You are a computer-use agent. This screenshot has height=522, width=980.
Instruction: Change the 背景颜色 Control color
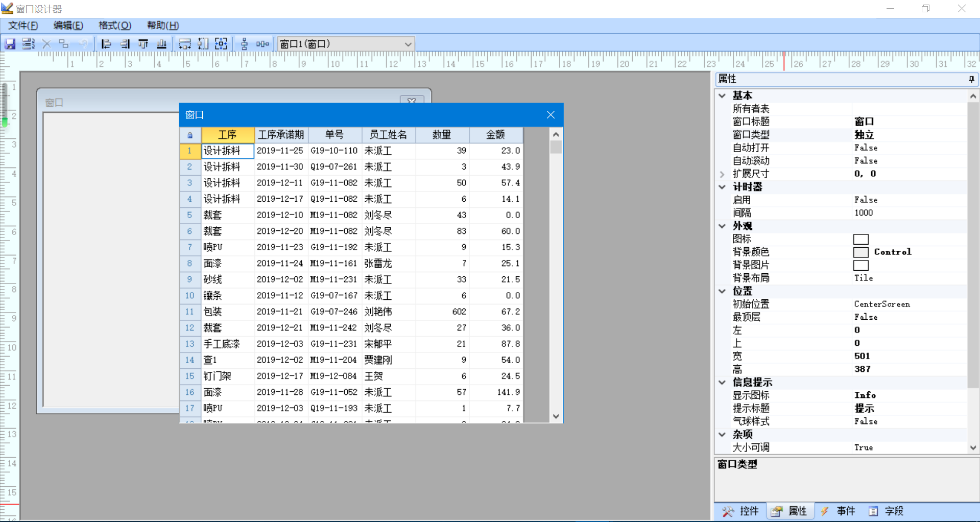861,251
